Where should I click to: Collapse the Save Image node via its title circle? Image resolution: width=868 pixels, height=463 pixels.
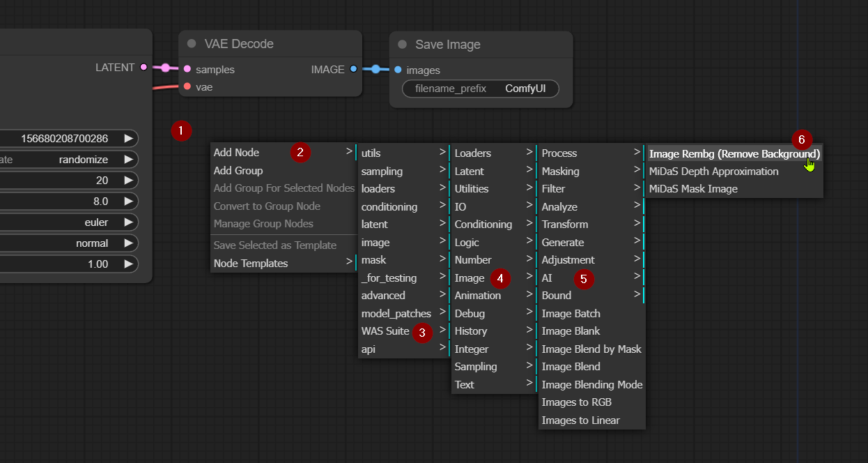401,44
